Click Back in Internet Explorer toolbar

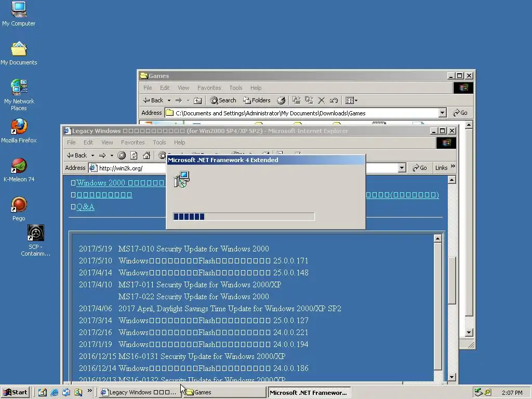[x=77, y=155]
